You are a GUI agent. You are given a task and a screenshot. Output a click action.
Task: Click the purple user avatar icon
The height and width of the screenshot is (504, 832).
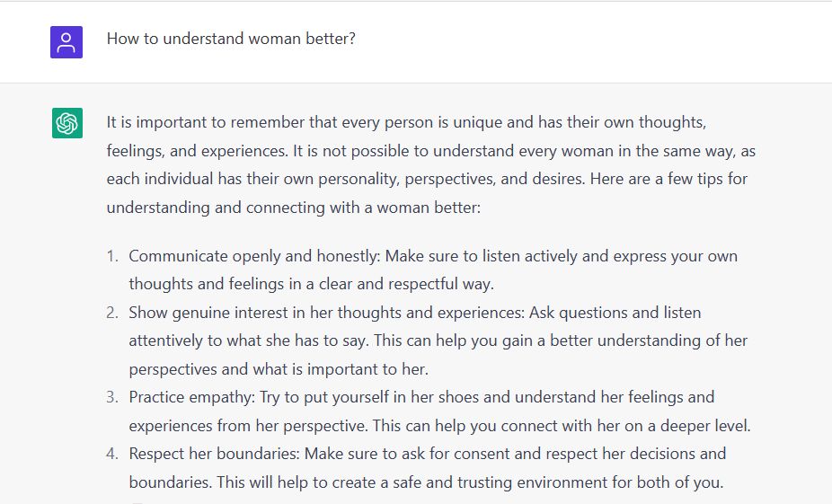(66, 42)
